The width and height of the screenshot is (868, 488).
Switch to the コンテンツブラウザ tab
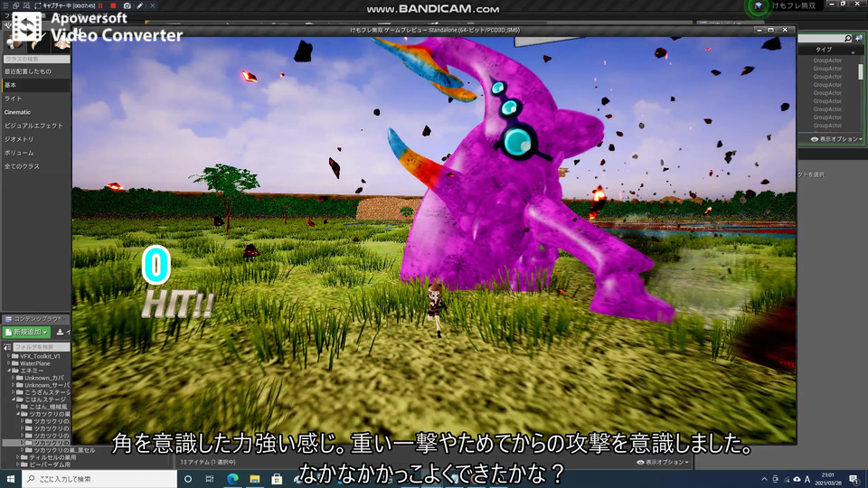(x=34, y=319)
